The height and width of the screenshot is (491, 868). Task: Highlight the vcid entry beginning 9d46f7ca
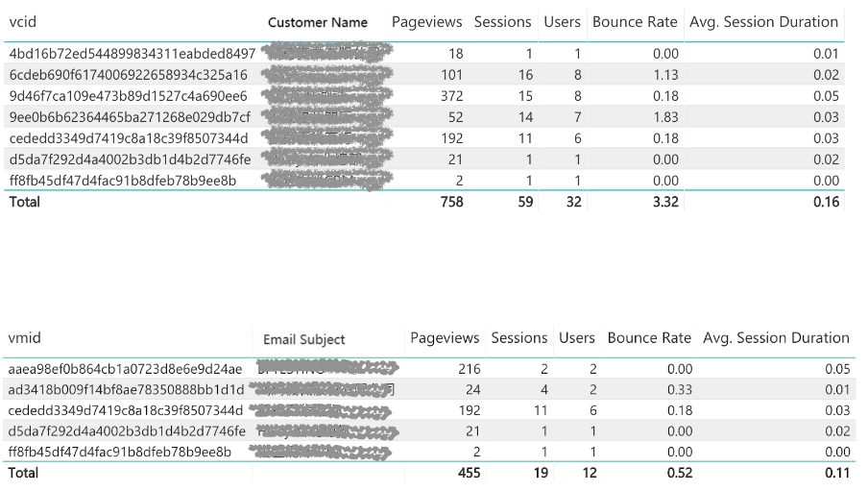(x=128, y=96)
